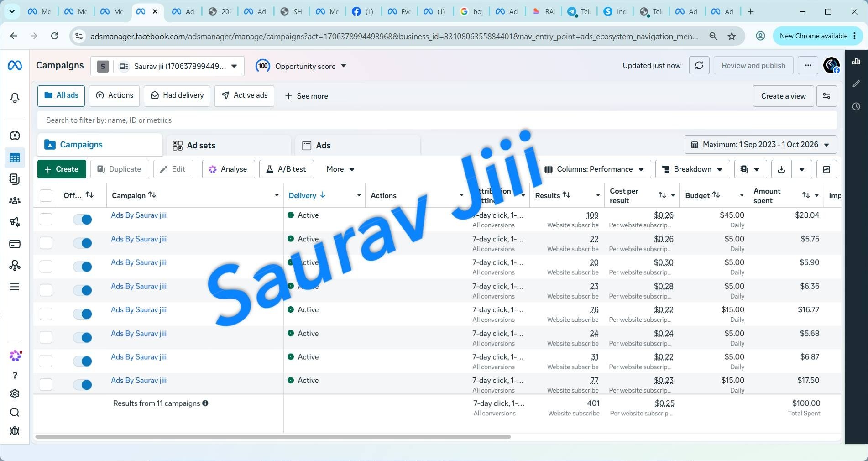Click Review and publish button
868x461 pixels.
[753, 66]
